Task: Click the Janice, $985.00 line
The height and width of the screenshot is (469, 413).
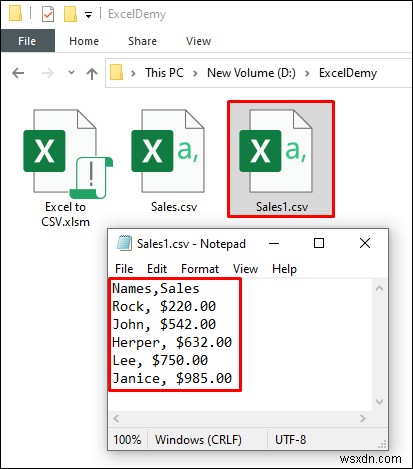Action: 172,378
